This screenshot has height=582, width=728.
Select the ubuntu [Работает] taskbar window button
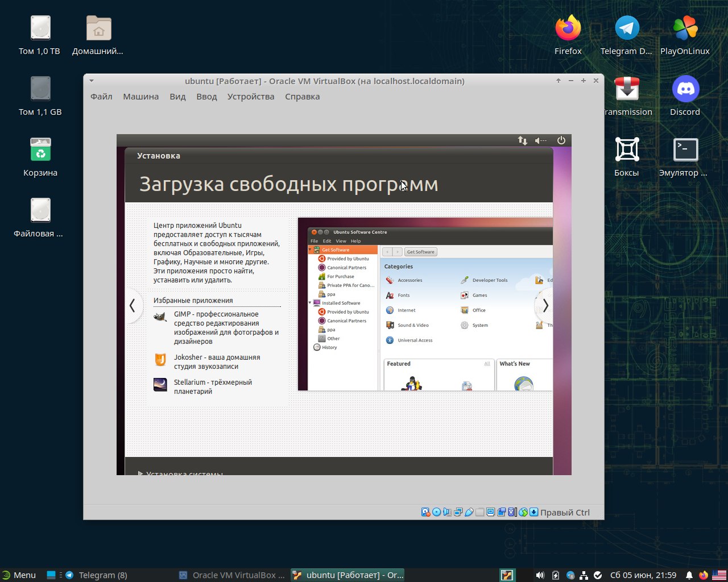(348, 575)
